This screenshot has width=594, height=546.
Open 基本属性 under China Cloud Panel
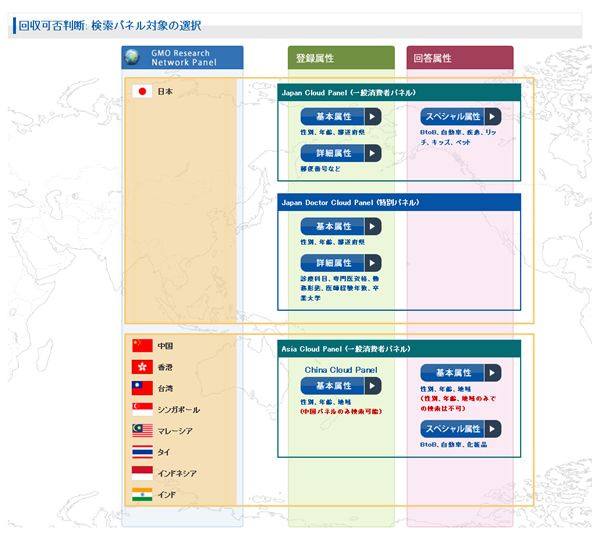341,386
